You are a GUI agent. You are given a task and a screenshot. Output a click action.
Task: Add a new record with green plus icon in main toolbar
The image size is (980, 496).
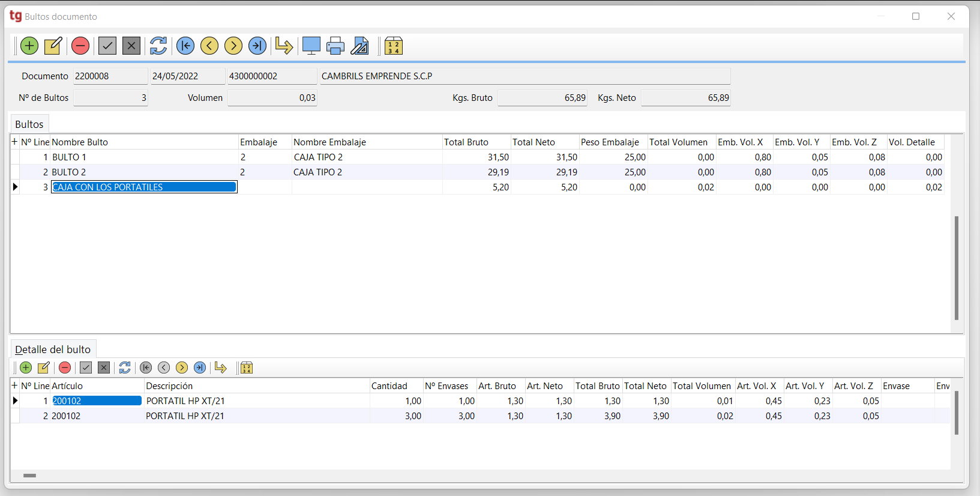29,46
